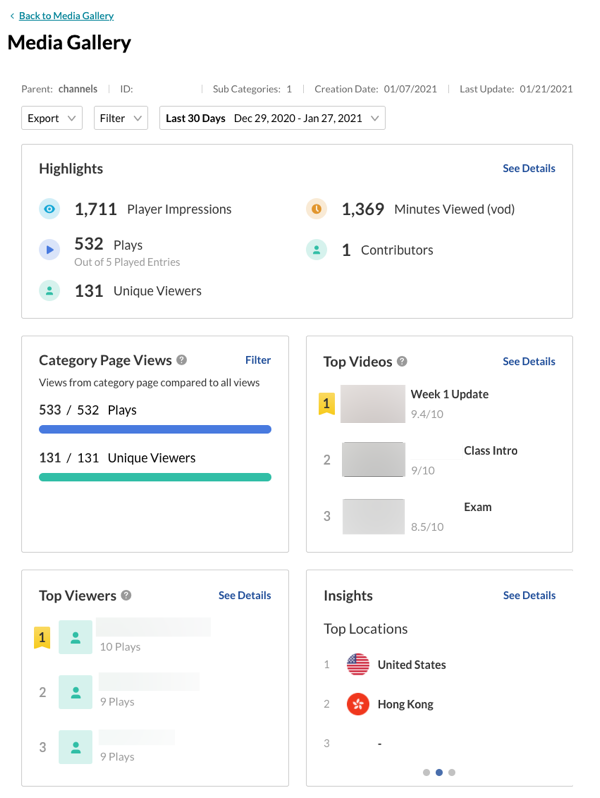Viewport: 600px width, 798px height.
Task: Click avatar of viewer with 10 Plays
Action: [75, 637]
